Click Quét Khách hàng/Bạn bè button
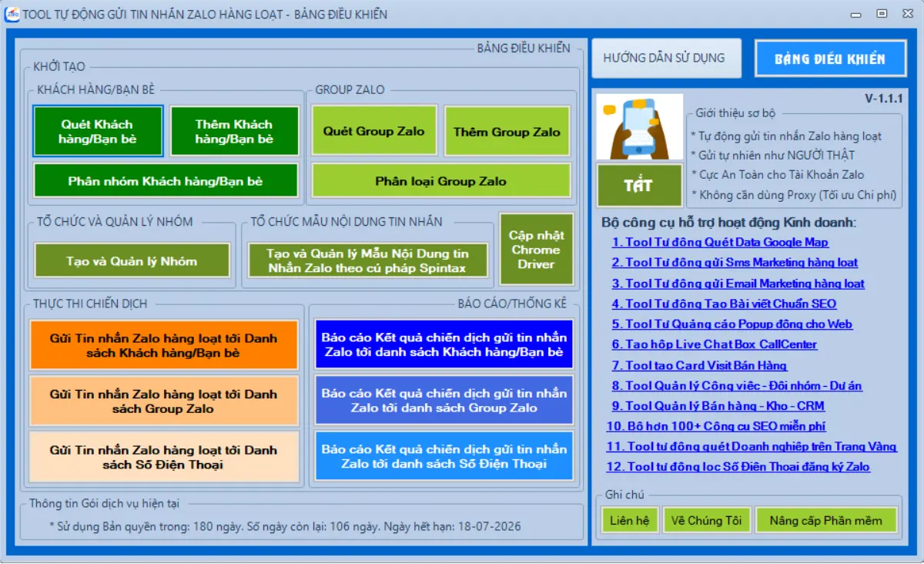Screen dimensions: 924x564 [x=98, y=132]
